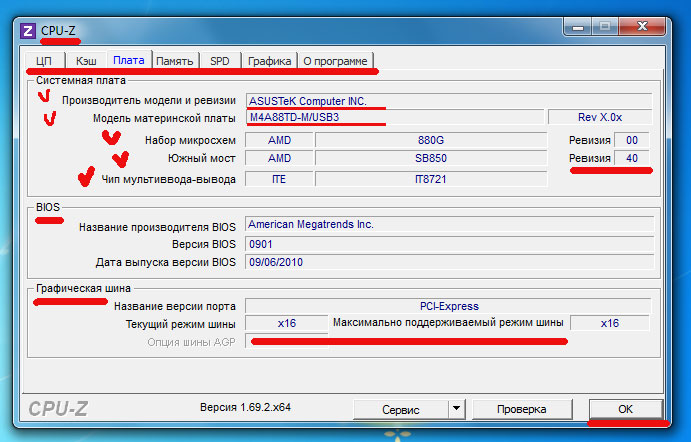Select the Плата tab
Viewport: 691px width, 442px height.
click(x=129, y=60)
